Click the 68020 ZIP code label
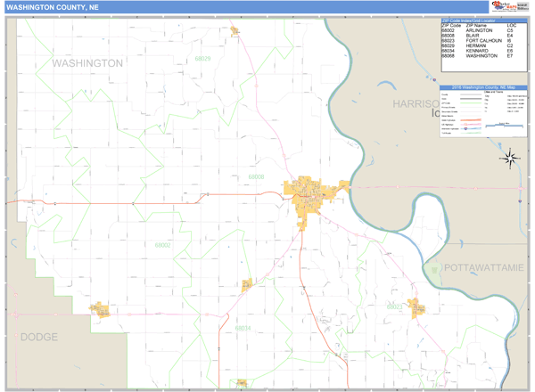 (202, 59)
